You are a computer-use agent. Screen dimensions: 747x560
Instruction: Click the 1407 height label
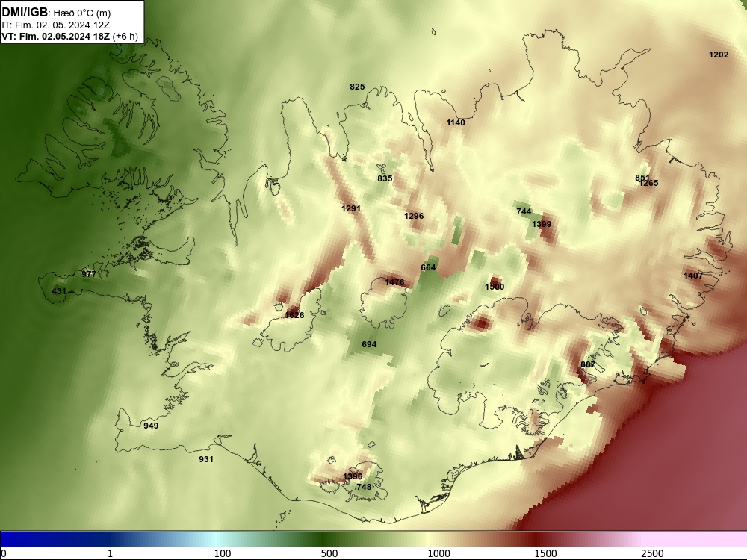click(x=693, y=276)
